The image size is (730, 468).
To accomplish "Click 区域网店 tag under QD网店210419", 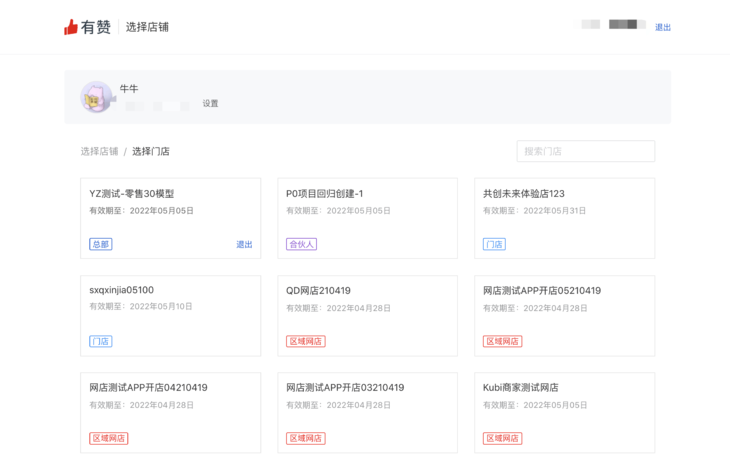I will click(305, 341).
